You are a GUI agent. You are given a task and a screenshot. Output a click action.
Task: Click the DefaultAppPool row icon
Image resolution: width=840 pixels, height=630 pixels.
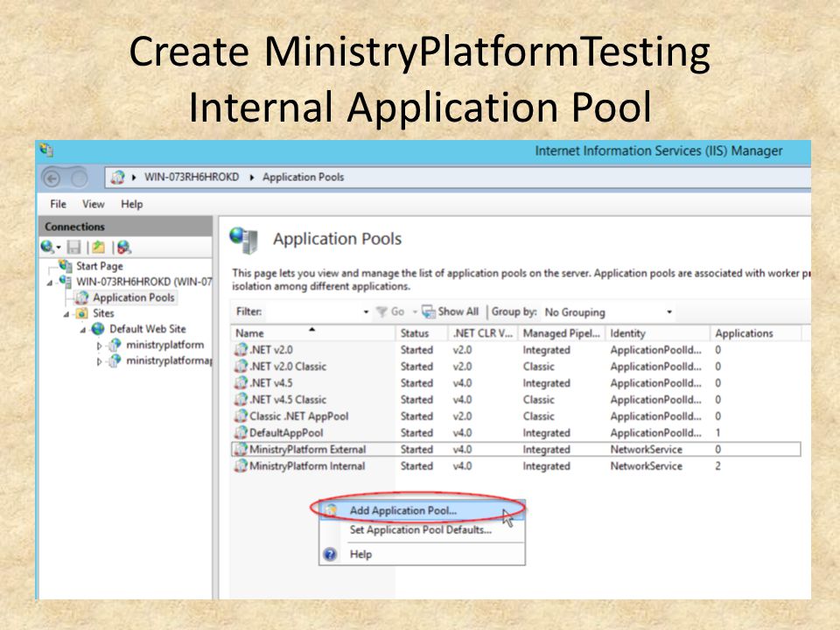[x=241, y=433]
